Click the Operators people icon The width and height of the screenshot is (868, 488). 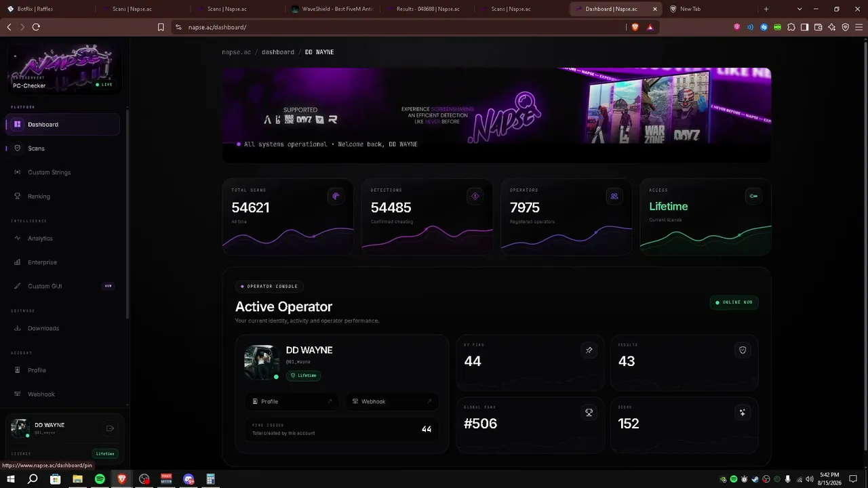[614, 197]
